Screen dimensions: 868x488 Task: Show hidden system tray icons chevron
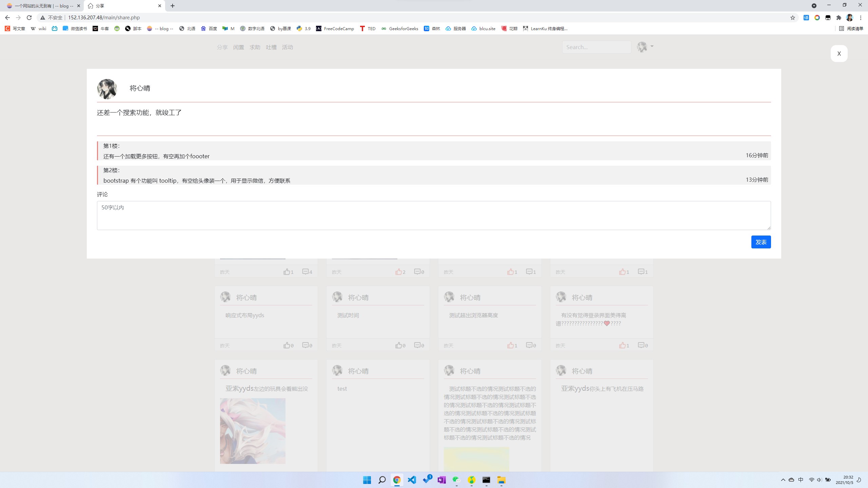(x=783, y=480)
